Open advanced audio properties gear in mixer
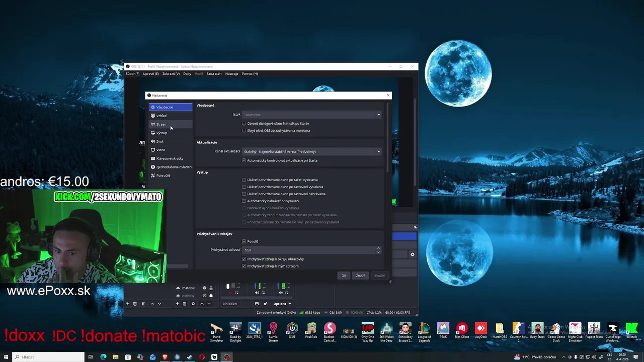Viewport: 644px width, 362px height. click(265, 304)
